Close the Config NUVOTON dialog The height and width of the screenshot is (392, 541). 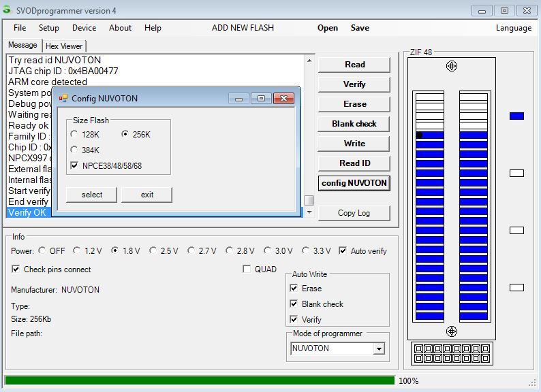[x=283, y=99]
